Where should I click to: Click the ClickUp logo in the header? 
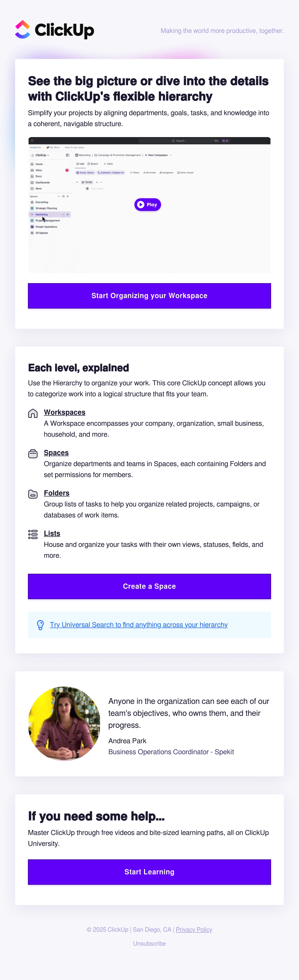[54, 30]
